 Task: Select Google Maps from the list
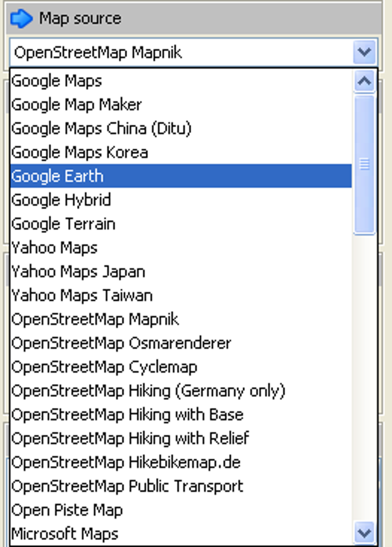[x=181, y=81]
